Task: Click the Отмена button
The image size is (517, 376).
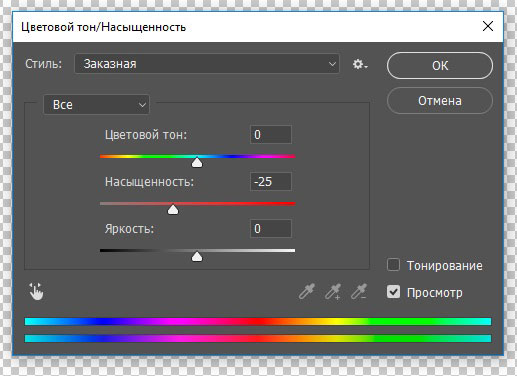Action: [x=440, y=101]
